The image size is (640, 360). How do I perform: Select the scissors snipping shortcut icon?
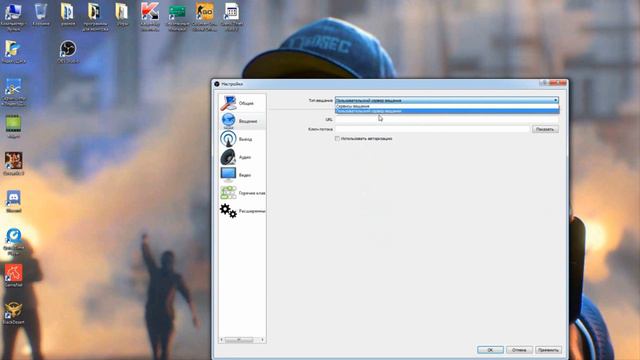[13, 92]
